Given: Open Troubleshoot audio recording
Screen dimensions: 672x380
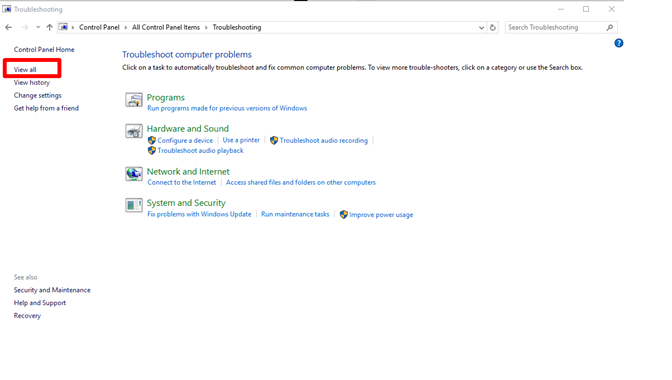Looking at the screenshot, I should point(324,141).
